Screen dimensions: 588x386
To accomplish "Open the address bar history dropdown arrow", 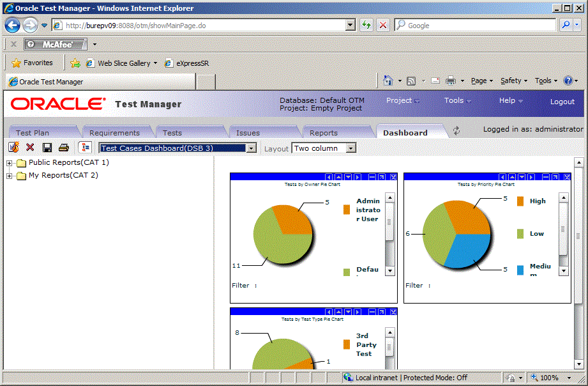I will [x=351, y=25].
